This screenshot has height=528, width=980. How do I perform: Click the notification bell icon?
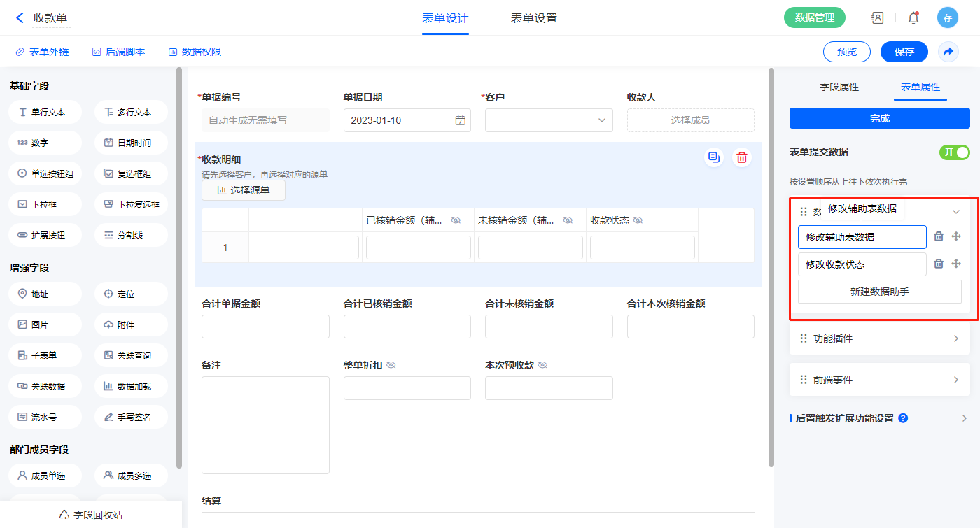click(x=913, y=18)
